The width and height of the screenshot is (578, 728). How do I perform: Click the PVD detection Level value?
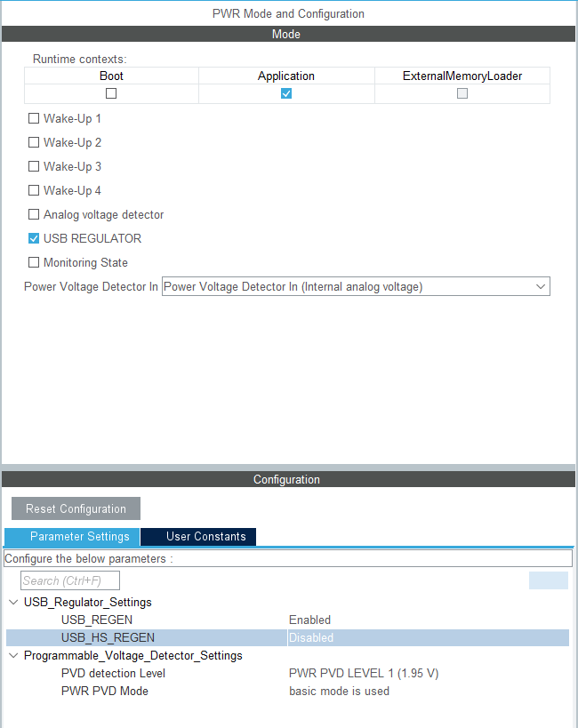[364, 673]
